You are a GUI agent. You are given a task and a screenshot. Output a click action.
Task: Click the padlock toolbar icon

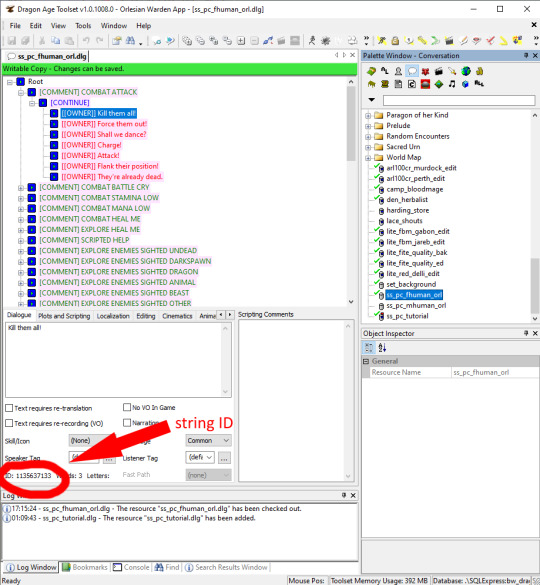click(x=395, y=40)
